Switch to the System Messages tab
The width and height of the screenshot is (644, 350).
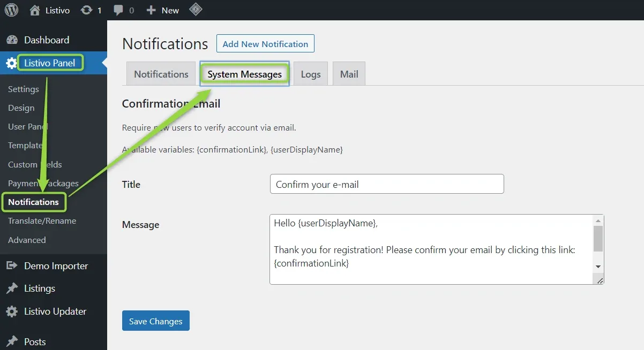click(245, 74)
